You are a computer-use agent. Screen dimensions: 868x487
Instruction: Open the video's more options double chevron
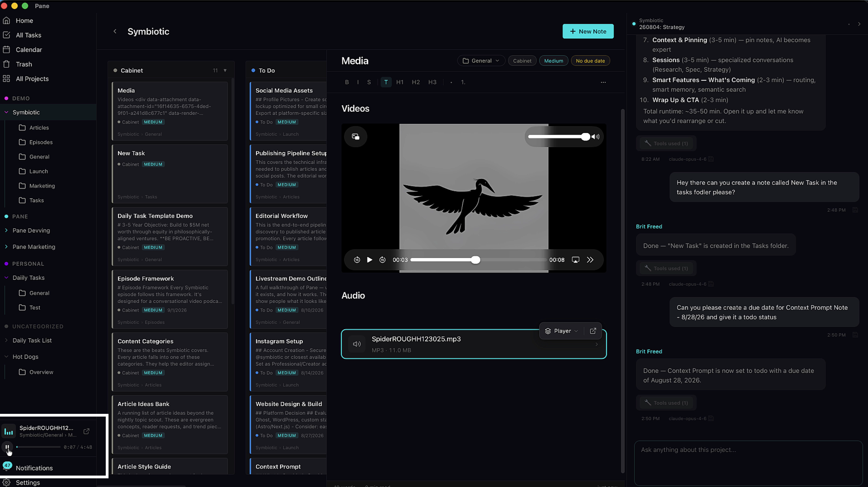click(x=590, y=260)
